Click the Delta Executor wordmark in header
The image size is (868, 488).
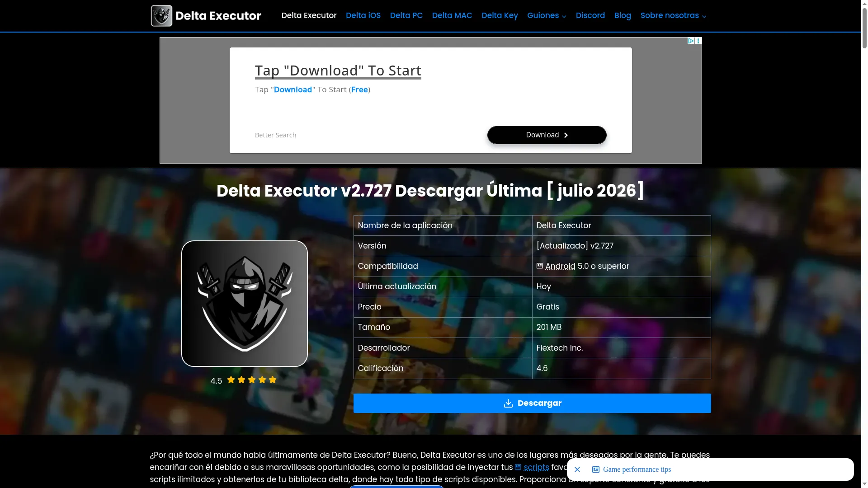coord(218,16)
